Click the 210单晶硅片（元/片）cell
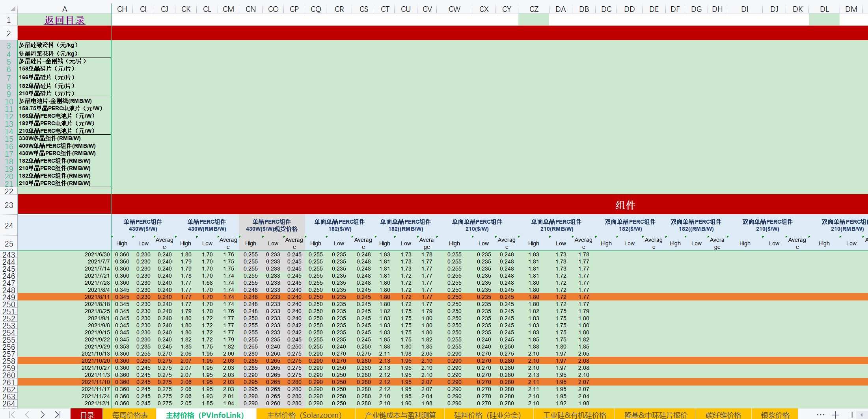Viewport: 868px width, 419px height. (x=64, y=93)
